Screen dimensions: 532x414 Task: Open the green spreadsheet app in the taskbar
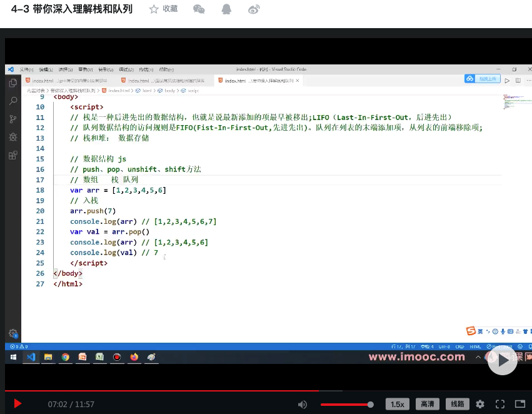[100, 357]
